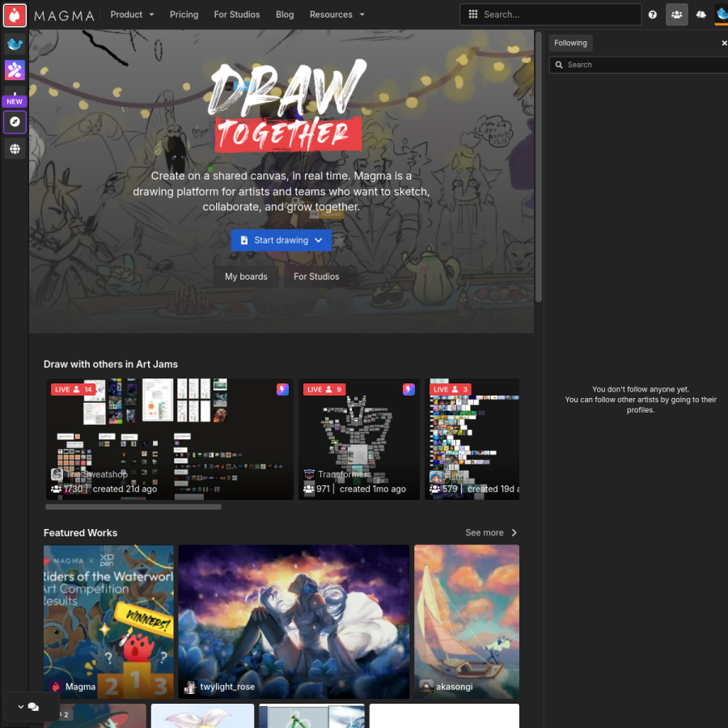This screenshot has height=728, width=728.
Task: Click the LIVE 14 badge
Action: [73, 389]
